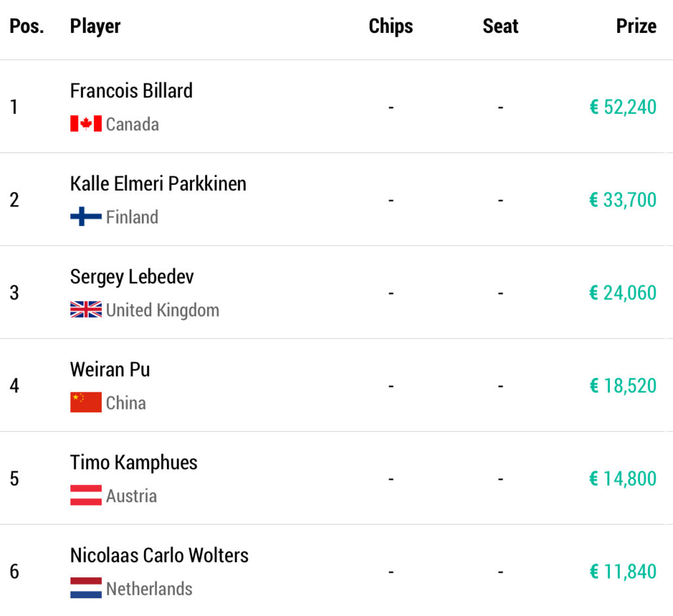Open Timo Kamphues player link

133,462
